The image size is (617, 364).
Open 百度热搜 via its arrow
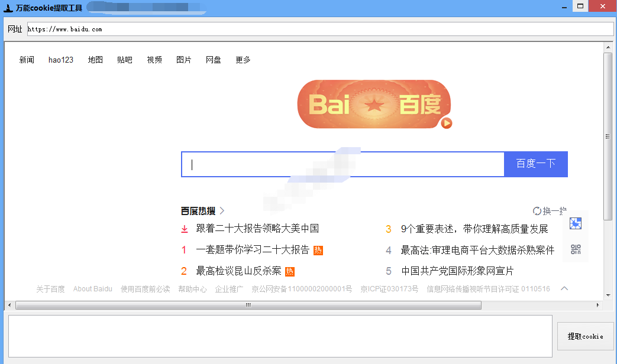click(x=222, y=210)
